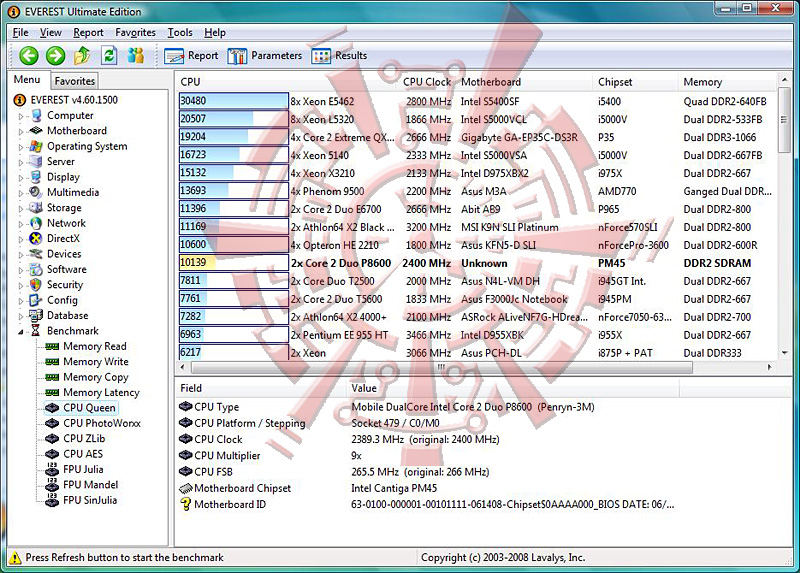Expand the Motherboard tree node

pyautogui.click(x=21, y=132)
